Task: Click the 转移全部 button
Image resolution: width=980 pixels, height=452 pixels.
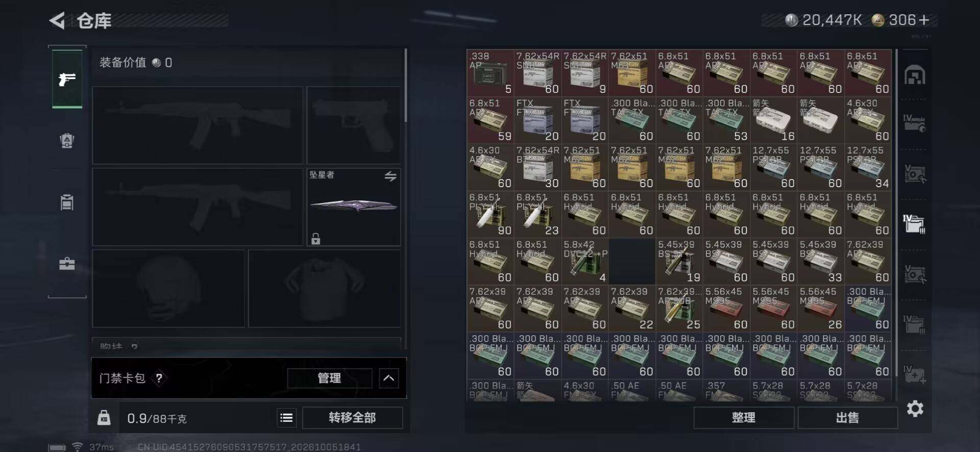Action: point(352,418)
